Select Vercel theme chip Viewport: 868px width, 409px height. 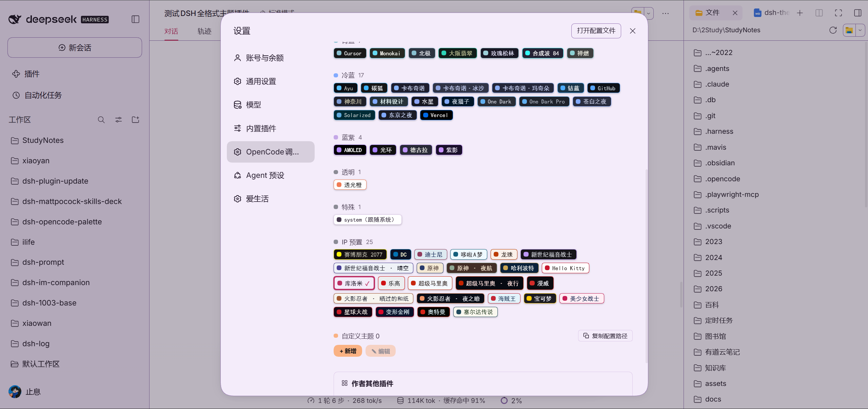(x=436, y=115)
